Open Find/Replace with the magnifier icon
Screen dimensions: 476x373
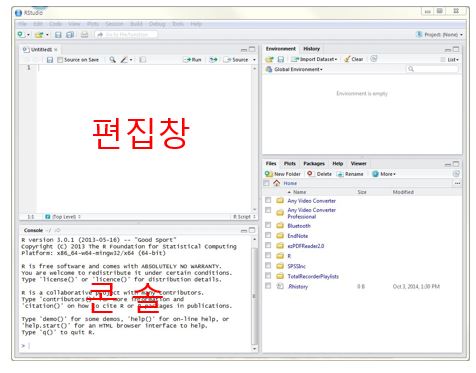point(113,60)
